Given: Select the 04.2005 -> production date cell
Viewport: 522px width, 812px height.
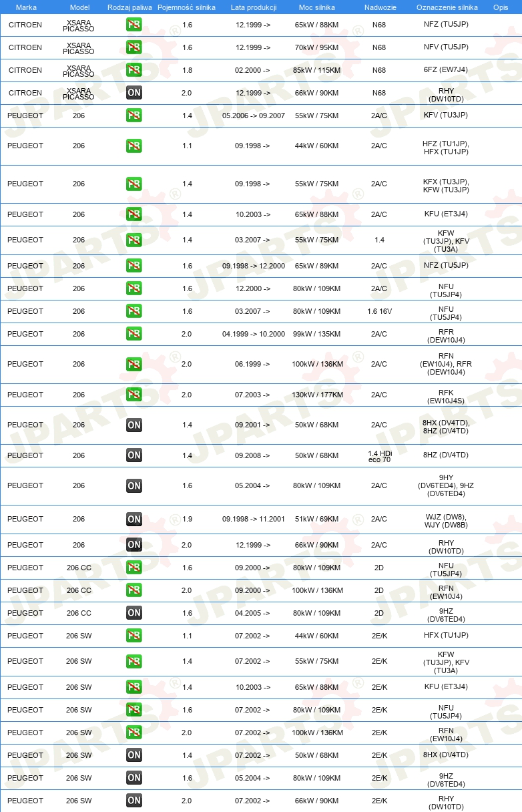Looking at the screenshot, I should pyautogui.click(x=253, y=613).
